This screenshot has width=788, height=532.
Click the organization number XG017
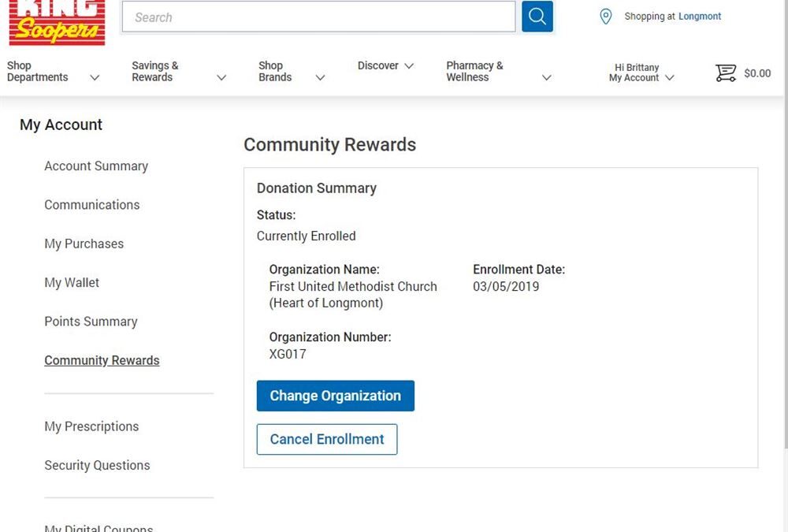pos(288,354)
